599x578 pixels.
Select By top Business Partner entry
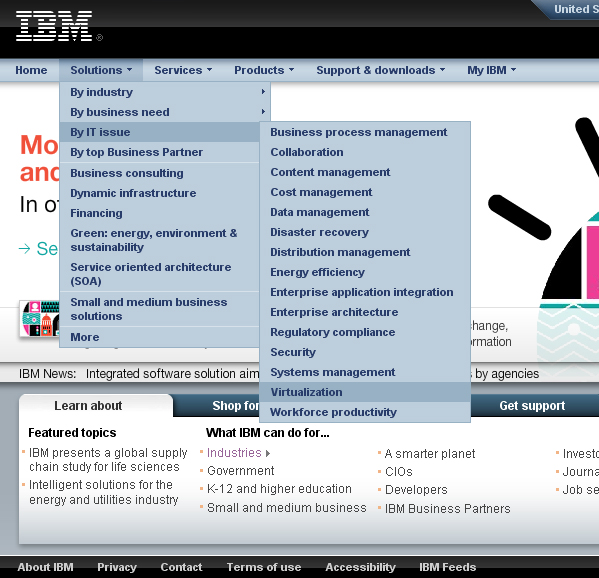click(x=160, y=152)
